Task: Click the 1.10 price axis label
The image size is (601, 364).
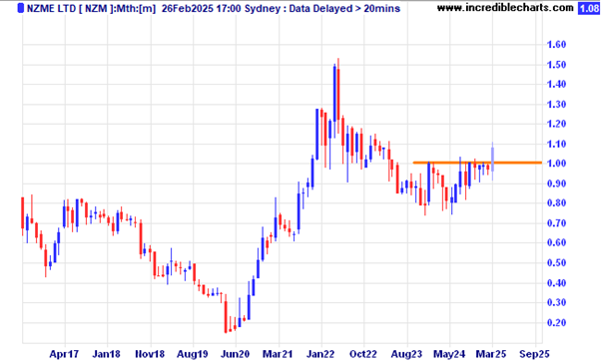Action: click(x=556, y=144)
